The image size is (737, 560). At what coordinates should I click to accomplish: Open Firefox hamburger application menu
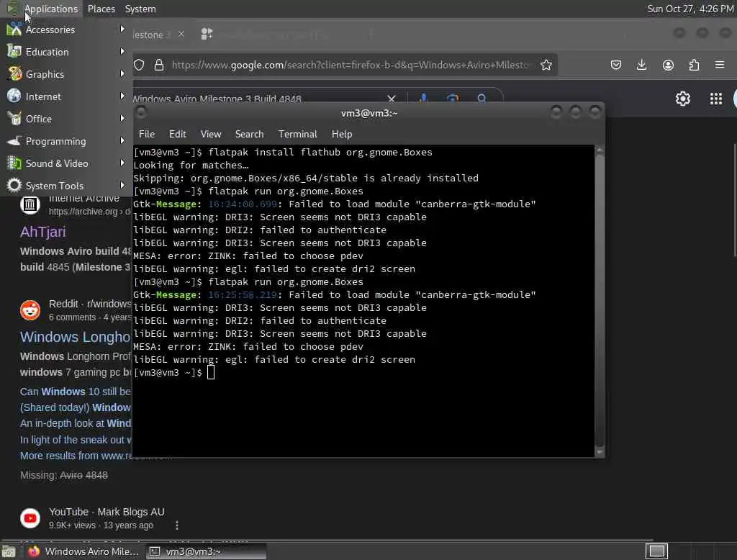[720, 65]
